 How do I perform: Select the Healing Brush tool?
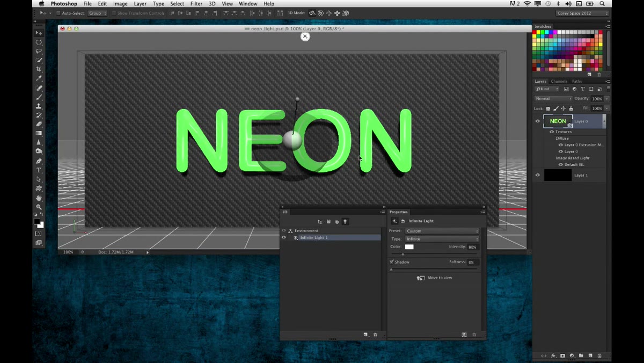pyautogui.click(x=39, y=88)
